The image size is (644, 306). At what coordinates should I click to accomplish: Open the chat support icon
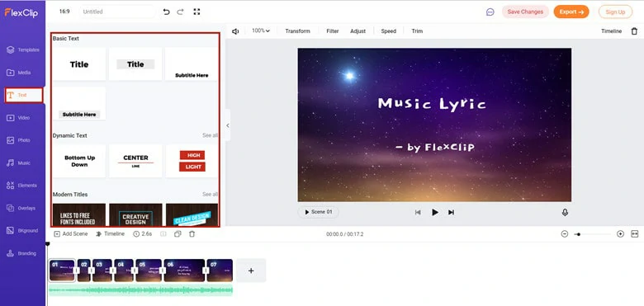[490, 12]
